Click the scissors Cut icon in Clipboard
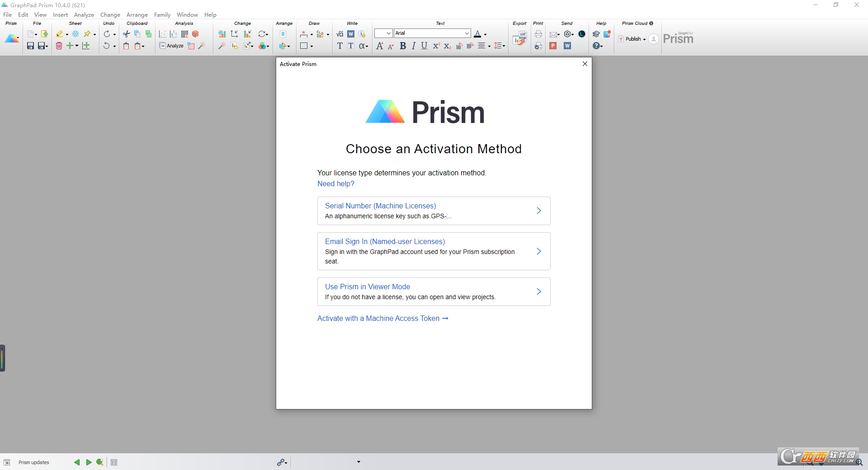Viewport: 868px width, 470px height. pos(127,34)
